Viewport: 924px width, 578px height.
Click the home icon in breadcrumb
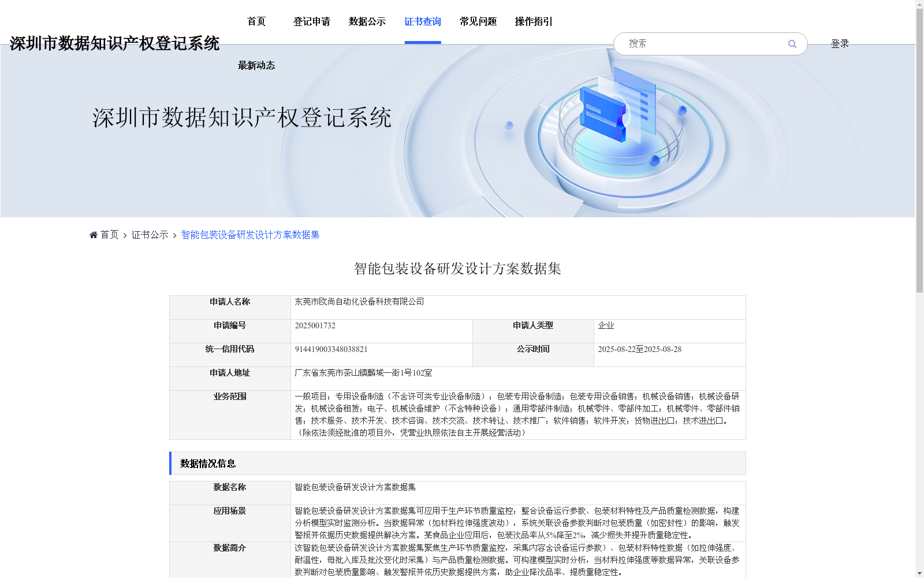click(94, 235)
